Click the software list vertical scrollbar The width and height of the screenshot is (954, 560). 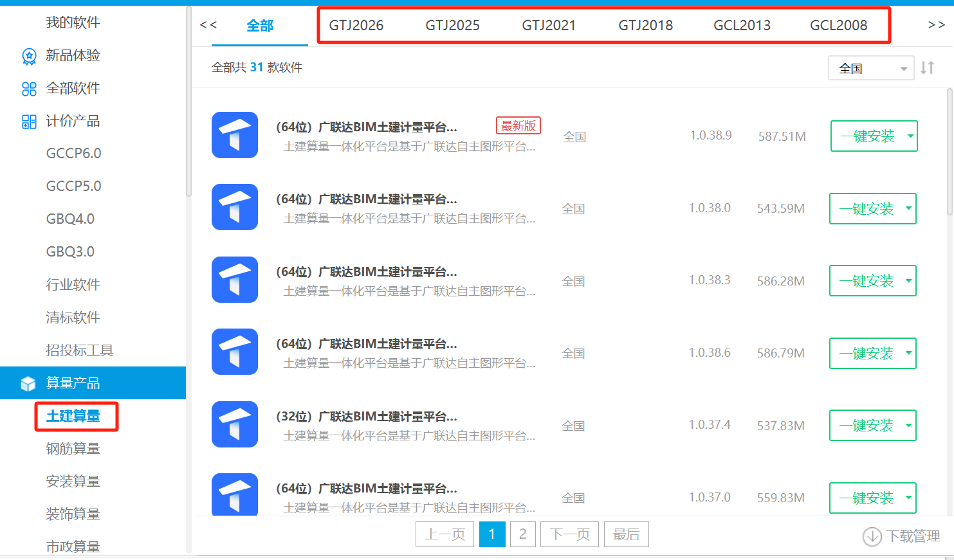point(950,152)
